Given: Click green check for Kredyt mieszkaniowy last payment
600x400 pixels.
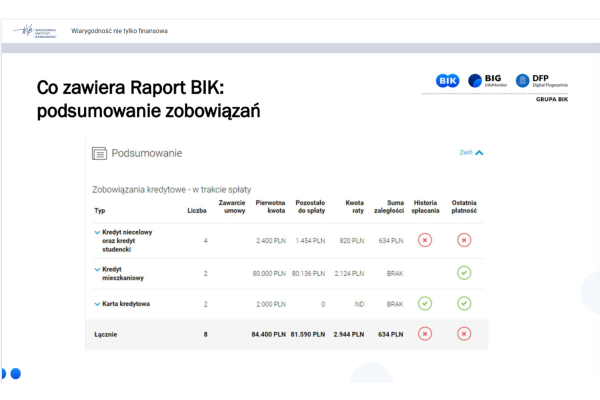Looking at the screenshot, I should coord(464,273).
